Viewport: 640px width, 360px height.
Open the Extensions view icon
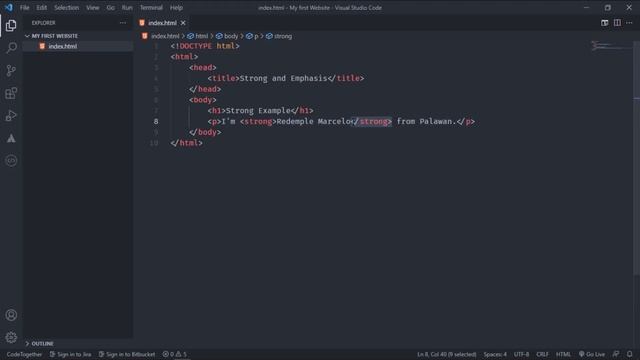tap(11, 93)
